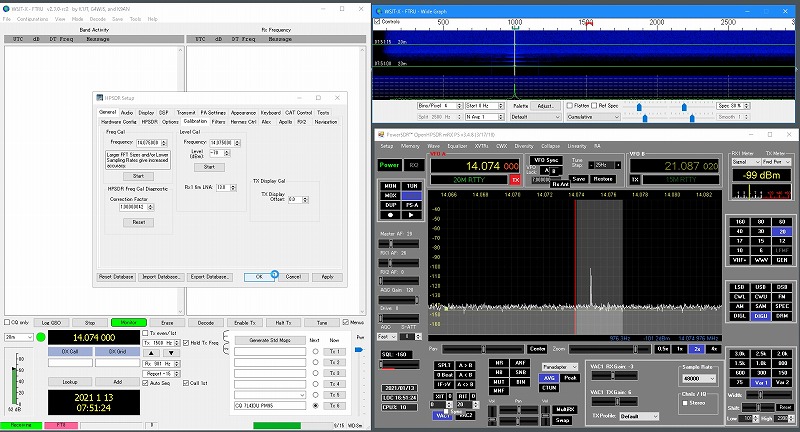
Task: Click the down arrow frequency button in WSJT-X
Action: tap(171, 353)
